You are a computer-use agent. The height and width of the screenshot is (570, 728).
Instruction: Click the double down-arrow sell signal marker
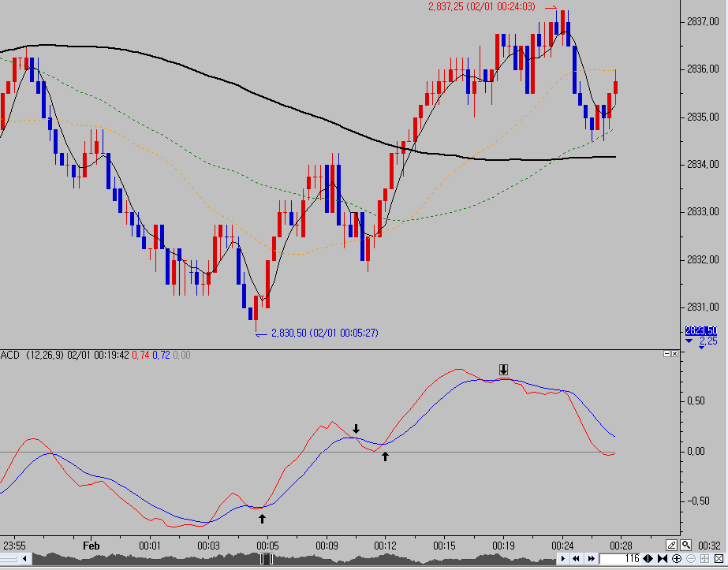503,370
